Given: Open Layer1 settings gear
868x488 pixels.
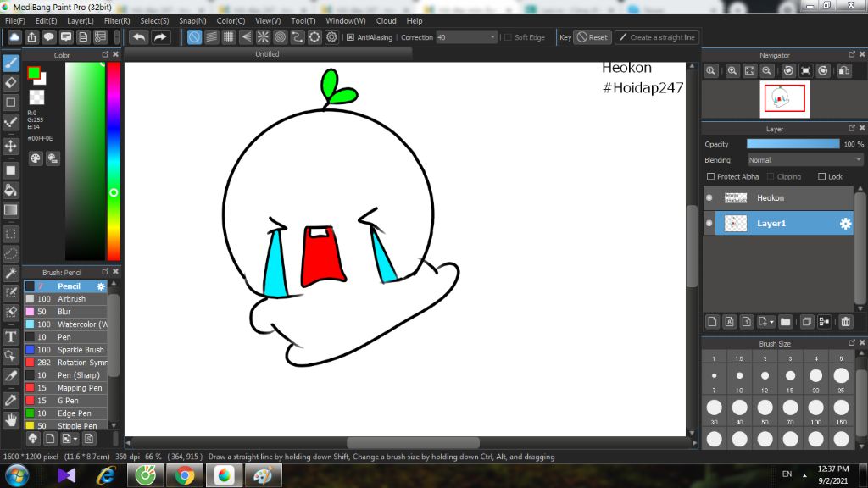Looking at the screenshot, I should [845, 224].
